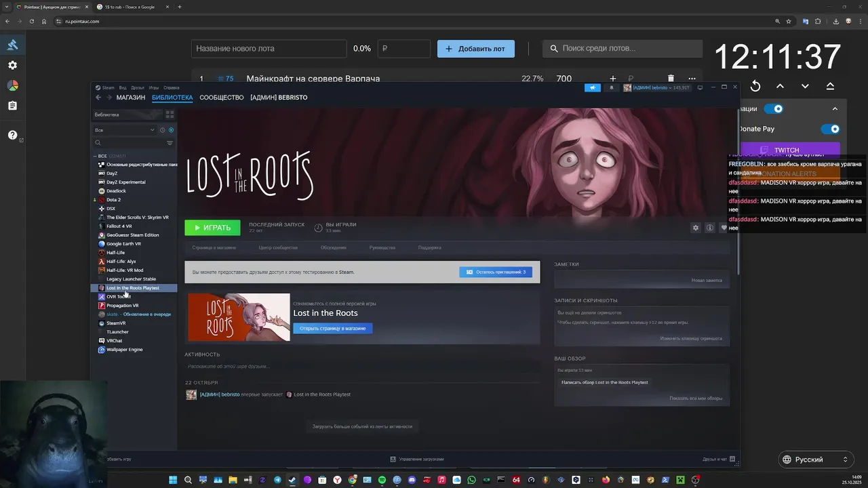Open the help question mark icon in Pointauc

[x=12, y=135]
